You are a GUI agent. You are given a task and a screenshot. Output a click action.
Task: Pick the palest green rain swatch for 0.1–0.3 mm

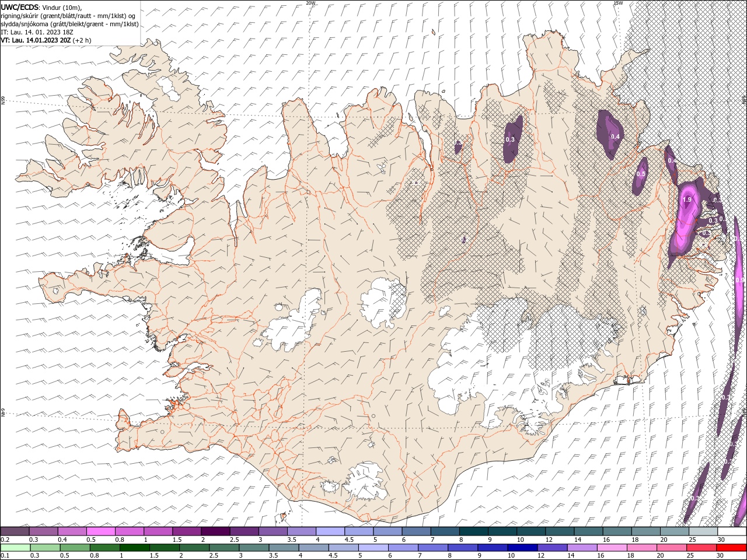[x=15, y=548]
